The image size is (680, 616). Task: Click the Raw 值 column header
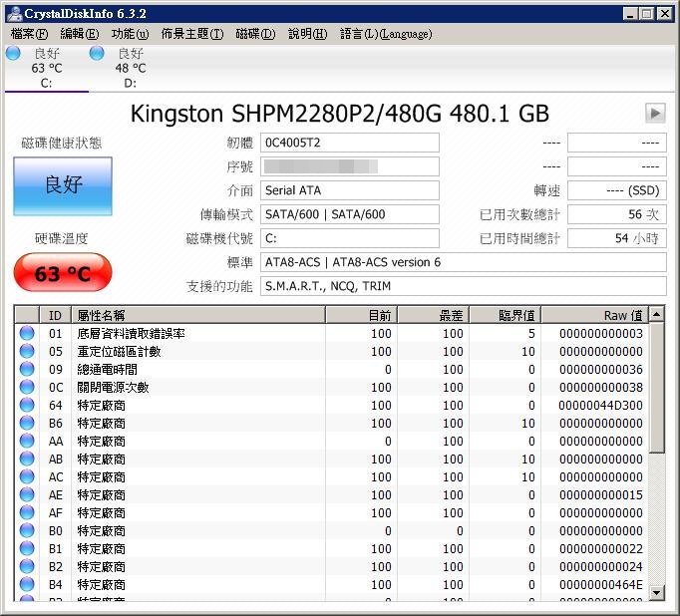point(594,315)
